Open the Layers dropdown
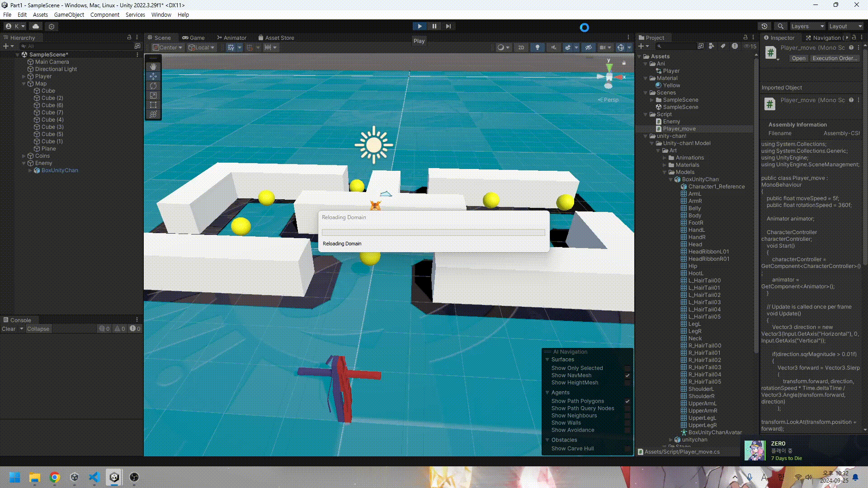 coord(807,26)
